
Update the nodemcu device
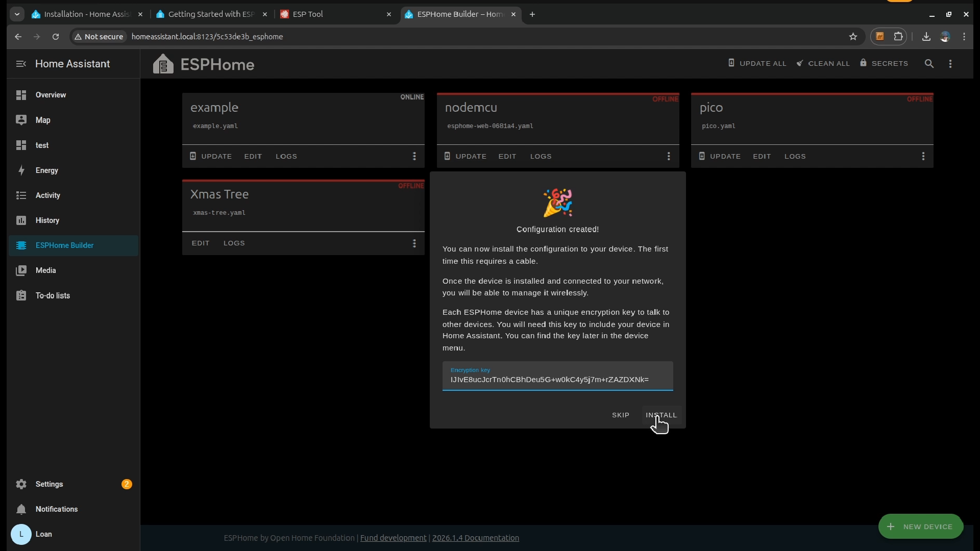coord(465,156)
